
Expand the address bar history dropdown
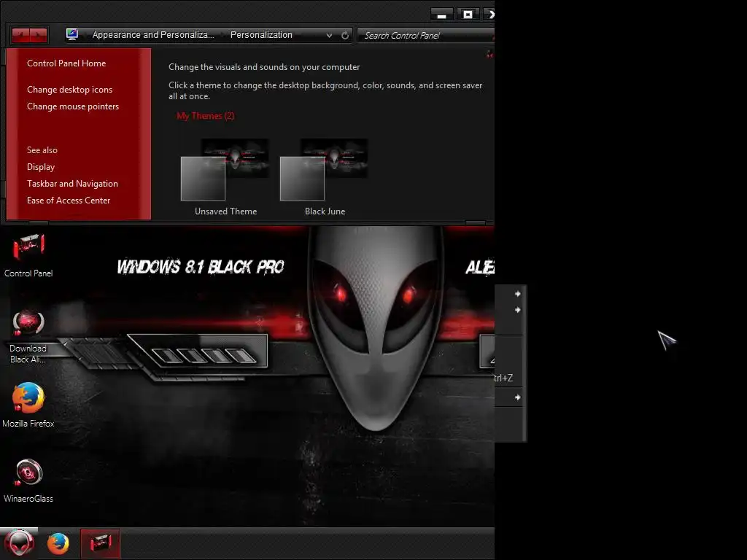329,35
